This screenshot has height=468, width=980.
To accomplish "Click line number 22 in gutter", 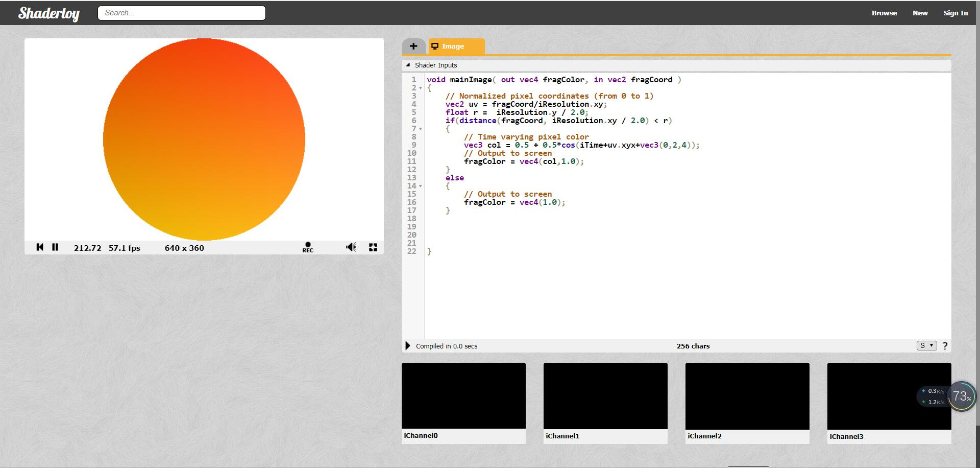I will (412, 251).
